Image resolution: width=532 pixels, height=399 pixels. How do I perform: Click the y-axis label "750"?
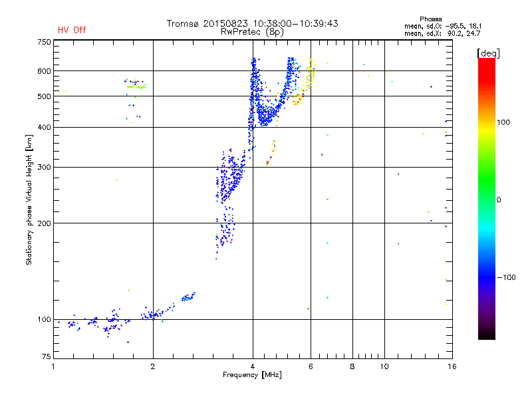coord(44,42)
